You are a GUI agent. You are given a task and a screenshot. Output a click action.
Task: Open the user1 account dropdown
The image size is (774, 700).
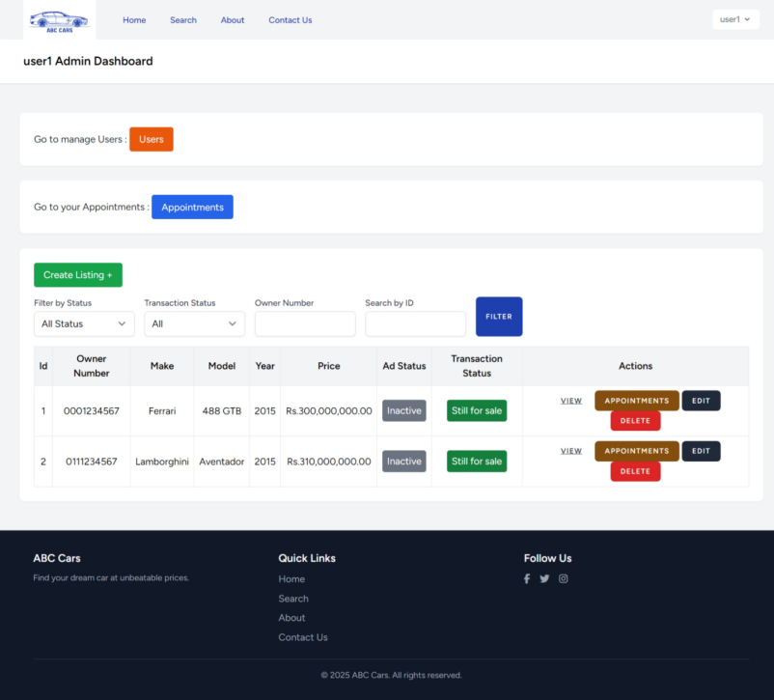click(735, 18)
